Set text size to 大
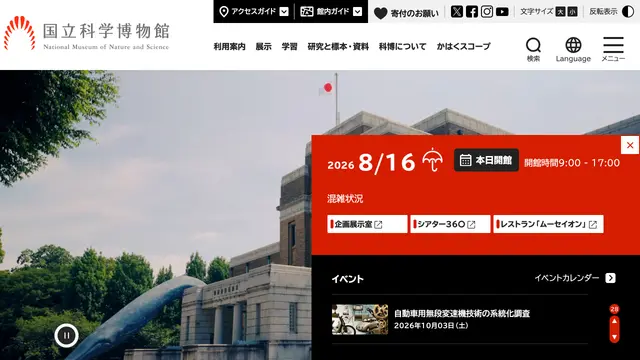Viewport: 640px width, 360px height. (560, 12)
